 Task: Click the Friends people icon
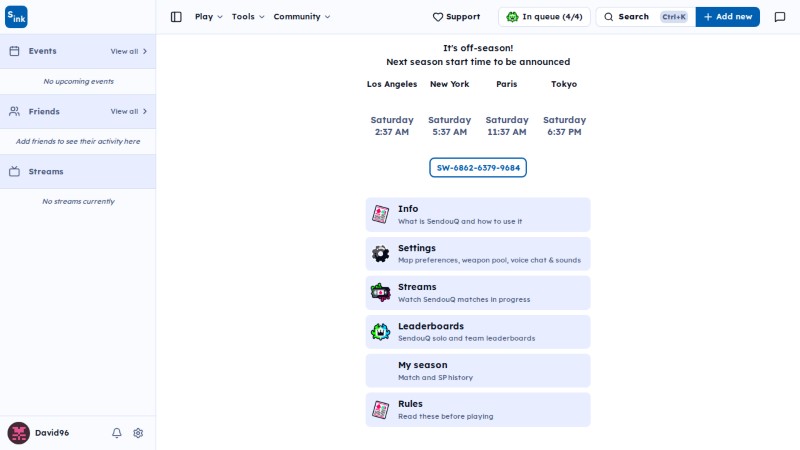point(14,111)
